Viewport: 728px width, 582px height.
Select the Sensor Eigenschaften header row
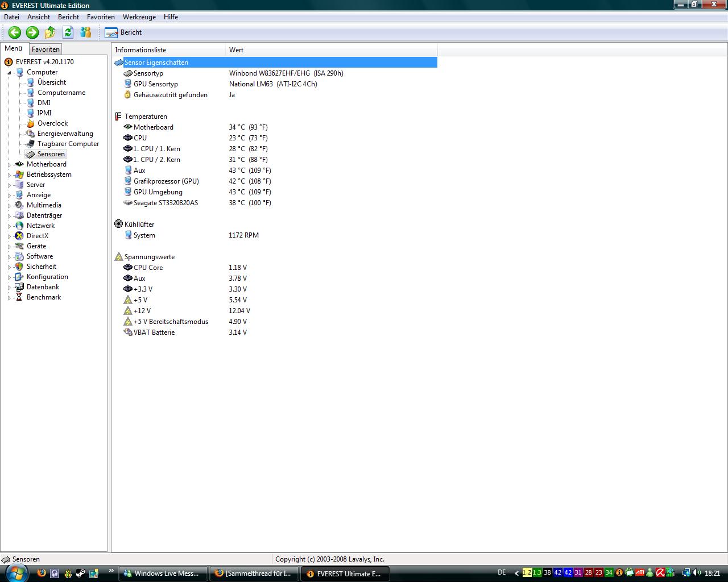pos(275,63)
